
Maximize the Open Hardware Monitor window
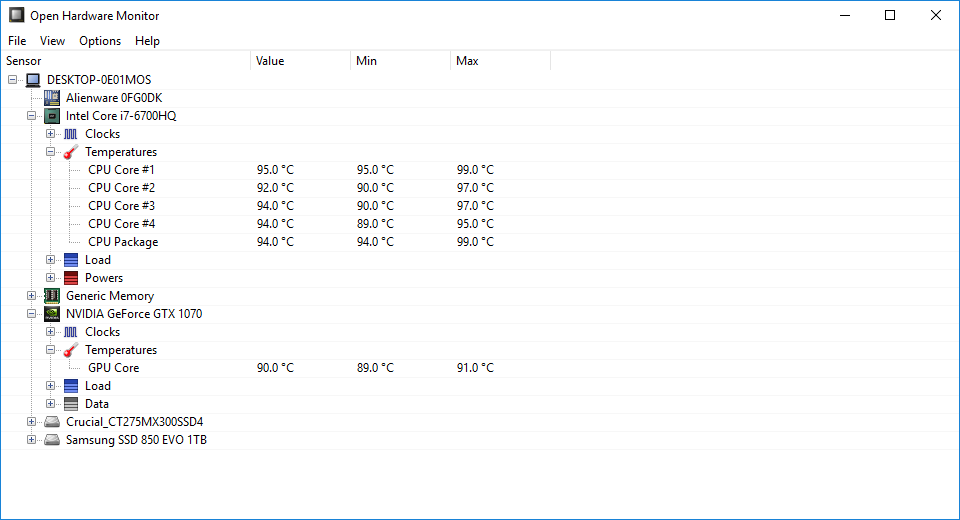890,15
